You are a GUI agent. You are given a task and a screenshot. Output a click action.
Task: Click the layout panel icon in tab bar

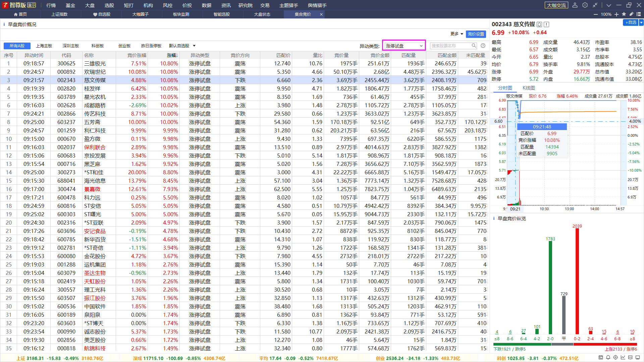[639, 14]
